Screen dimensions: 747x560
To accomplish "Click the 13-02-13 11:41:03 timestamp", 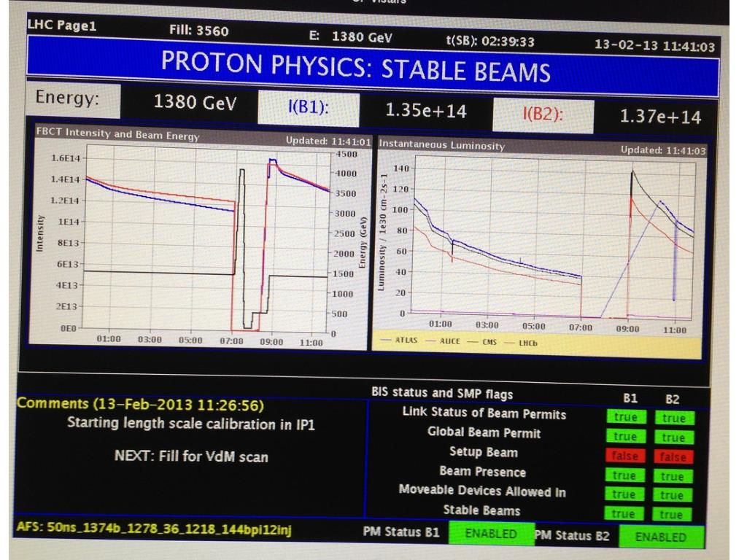I will (654, 46).
